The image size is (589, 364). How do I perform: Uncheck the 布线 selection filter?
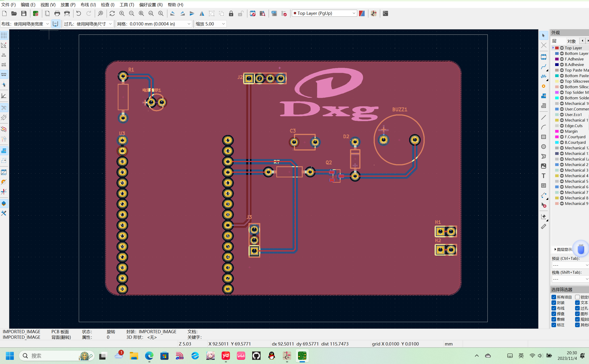(554, 308)
